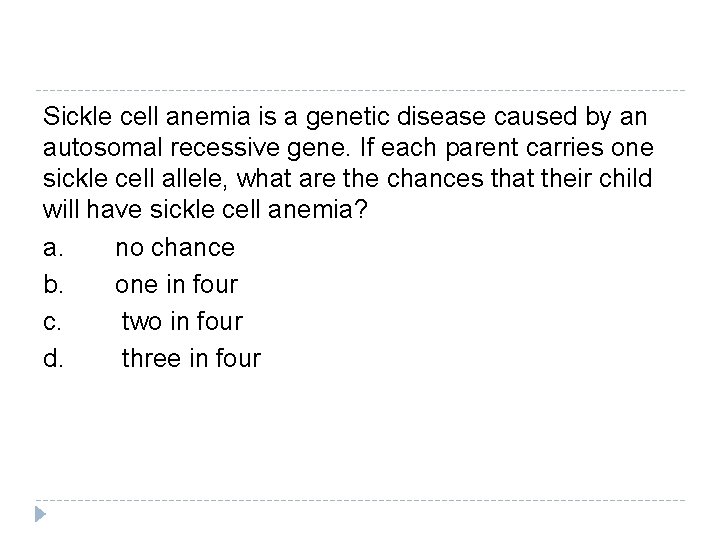720x540 pixels.
Task: Click the blue arrow icon at bottom-left
Action: point(40,514)
